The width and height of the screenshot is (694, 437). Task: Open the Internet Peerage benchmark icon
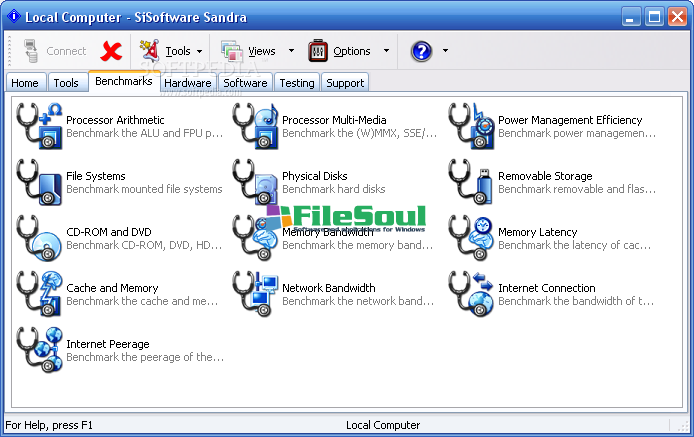click(40, 350)
